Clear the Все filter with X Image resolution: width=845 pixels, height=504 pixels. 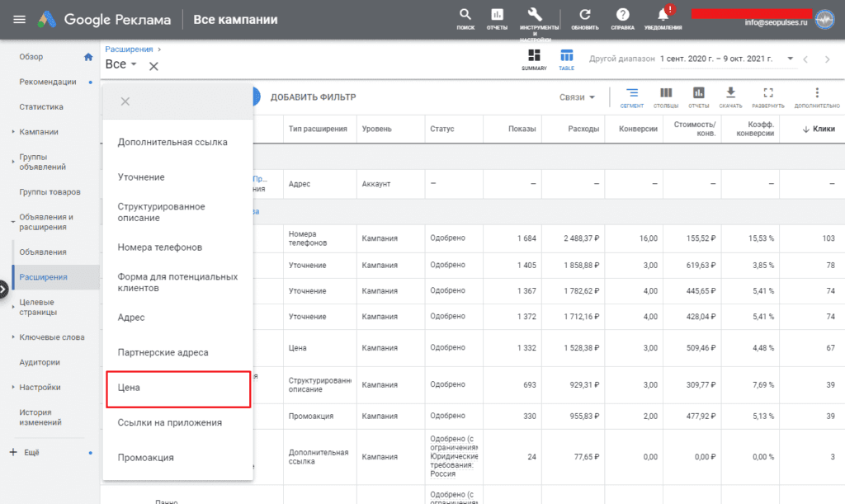pos(153,66)
